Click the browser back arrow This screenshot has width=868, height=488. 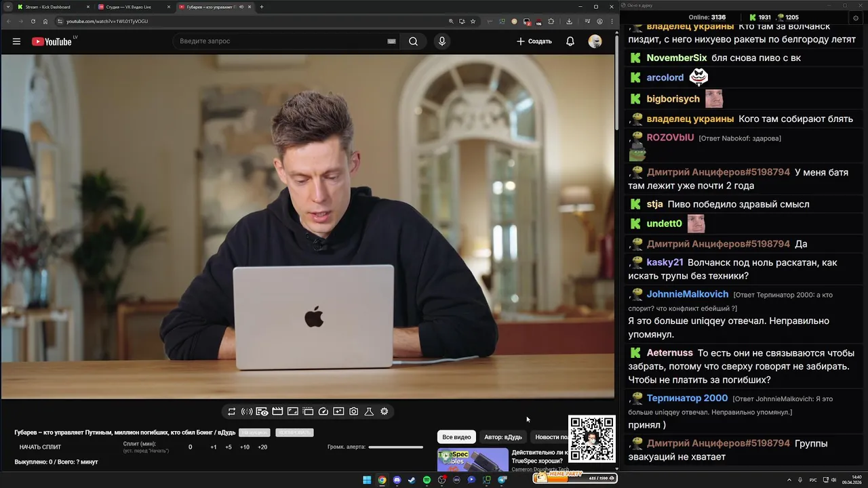(x=9, y=21)
